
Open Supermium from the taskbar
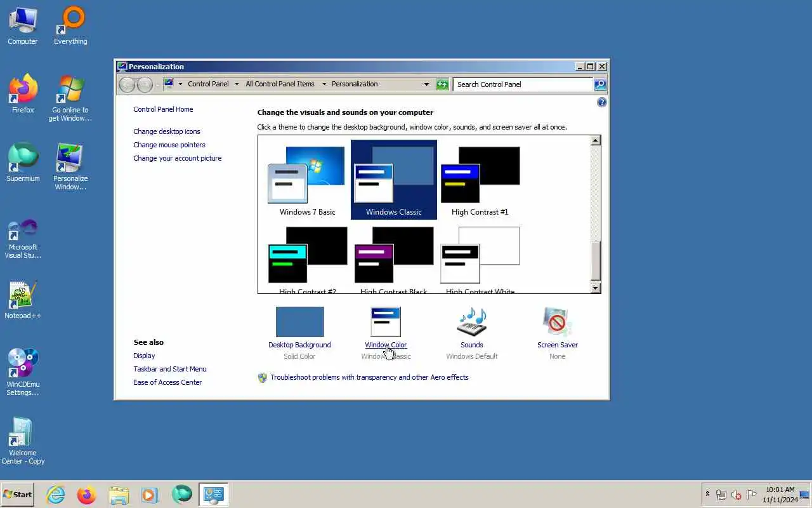click(x=181, y=495)
